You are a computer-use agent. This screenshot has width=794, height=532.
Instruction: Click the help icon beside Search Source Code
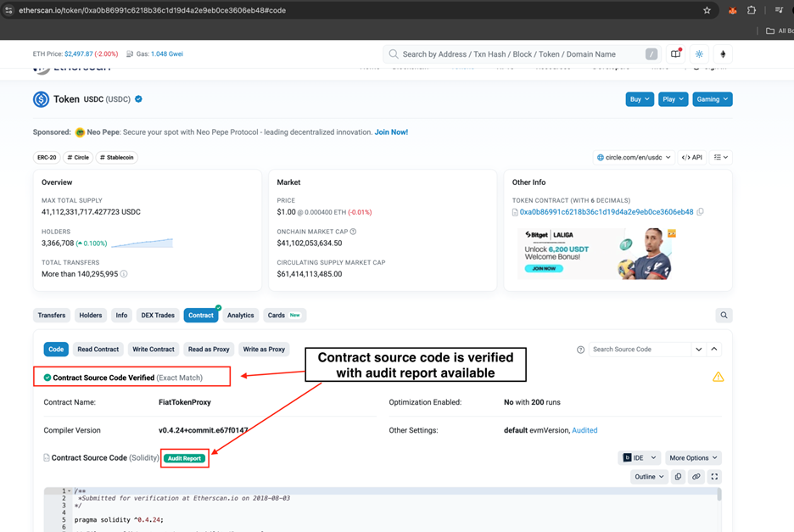[580, 350]
